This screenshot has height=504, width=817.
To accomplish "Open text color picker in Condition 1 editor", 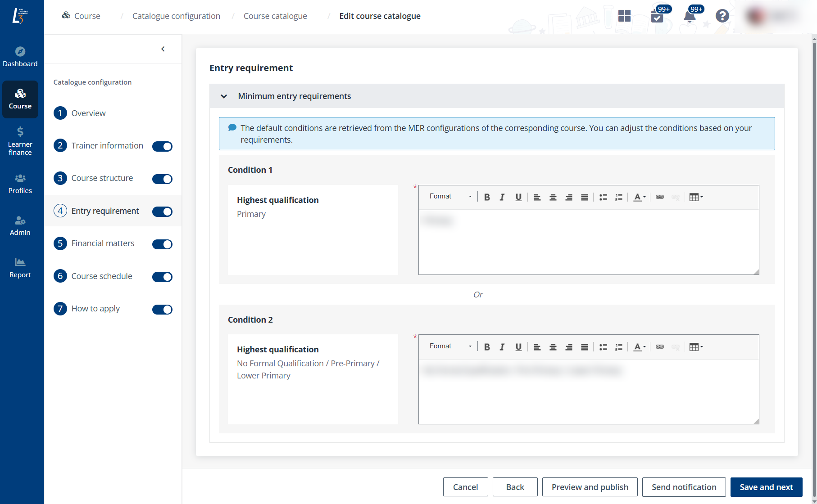I will tap(639, 197).
